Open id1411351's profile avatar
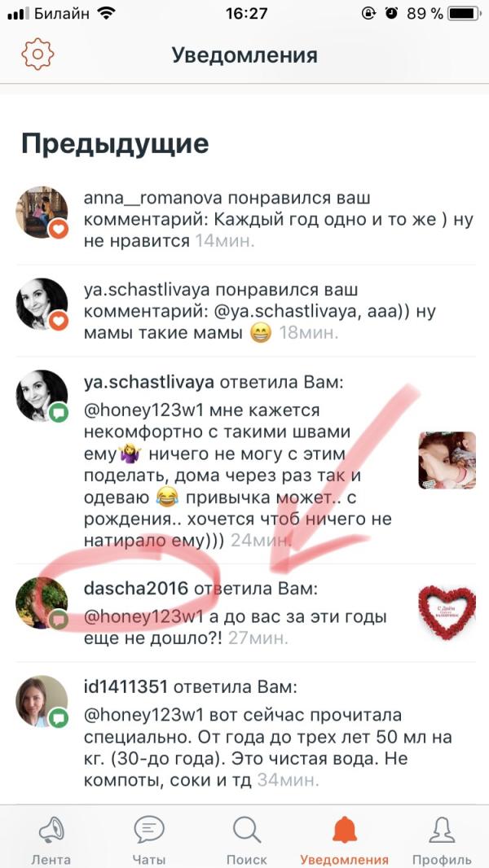The image size is (489, 868). (x=42, y=701)
